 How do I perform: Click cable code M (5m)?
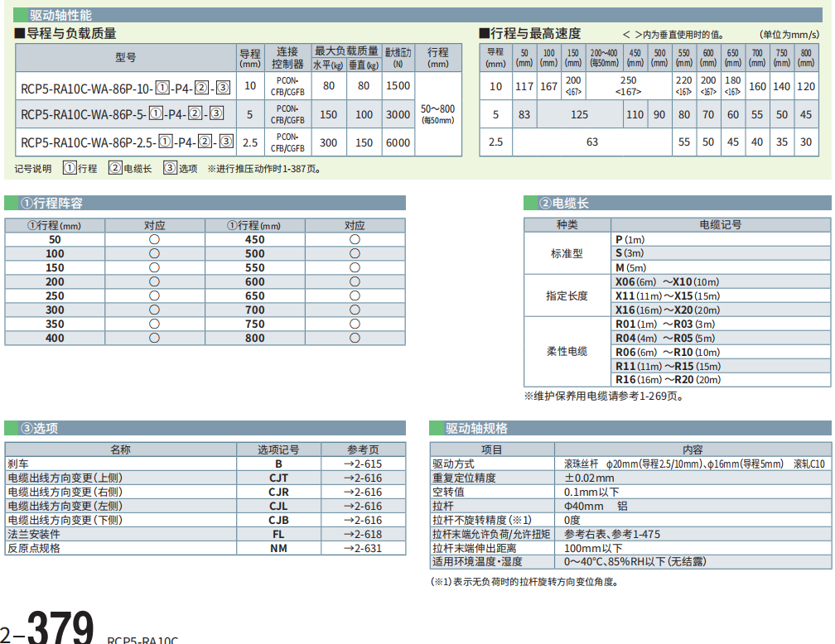pyautogui.click(x=631, y=267)
